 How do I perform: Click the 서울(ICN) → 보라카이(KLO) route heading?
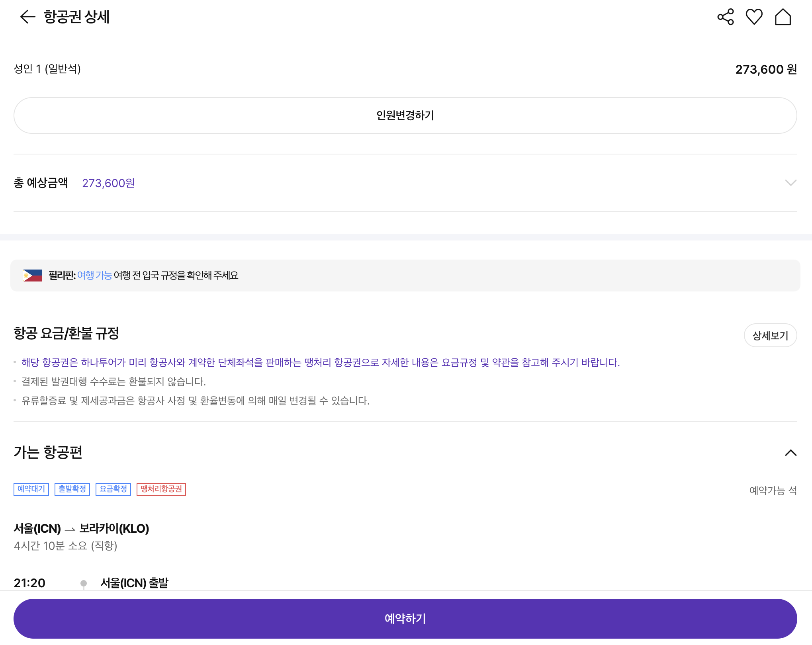pyautogui.click(x=81, y=528)
